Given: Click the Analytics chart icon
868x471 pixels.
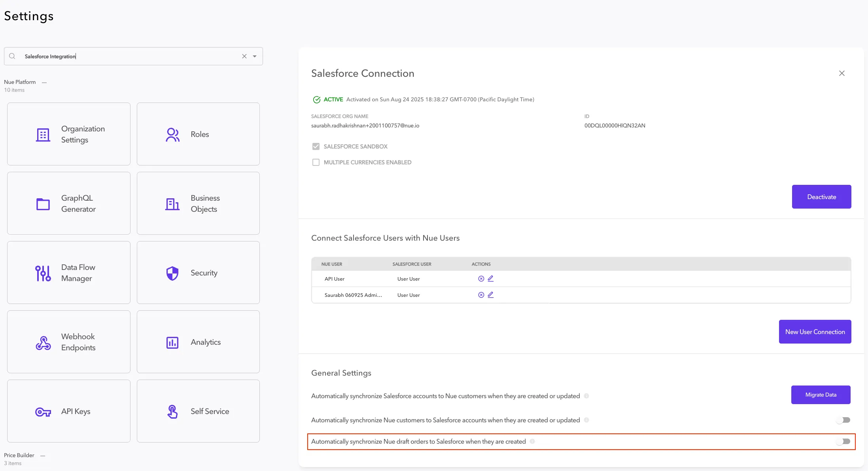Looking at the screenshot, I should point(172,342).
